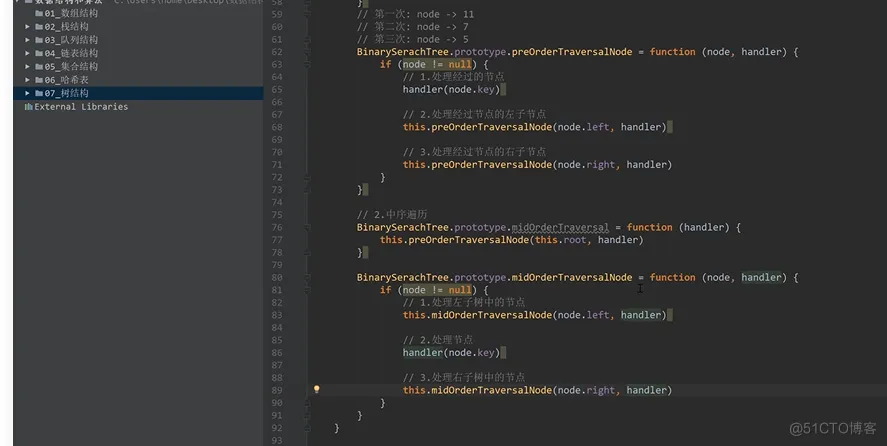Click line number 87 in the gutter

[277, 365]
